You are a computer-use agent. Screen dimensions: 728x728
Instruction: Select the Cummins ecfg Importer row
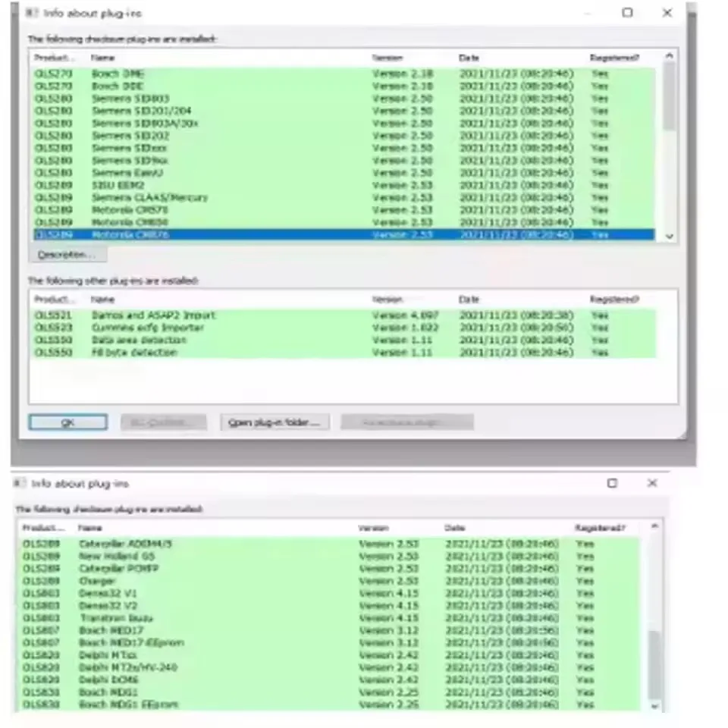[344, 328]
